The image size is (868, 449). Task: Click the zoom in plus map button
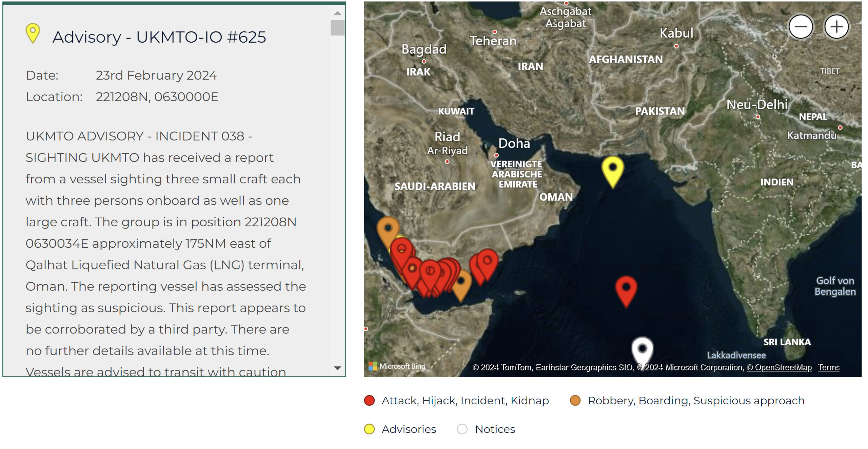pos(836,26)
